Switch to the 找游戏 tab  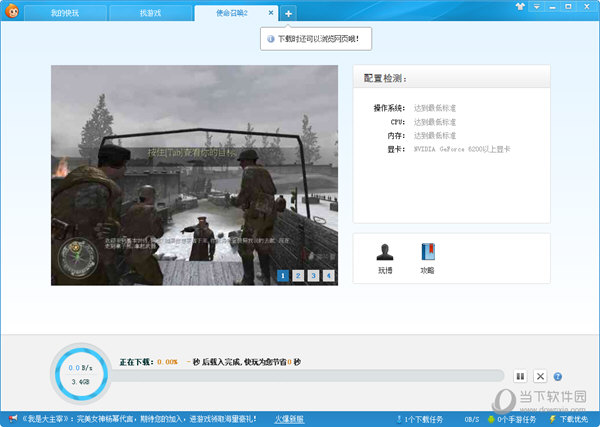pos(150,13)
